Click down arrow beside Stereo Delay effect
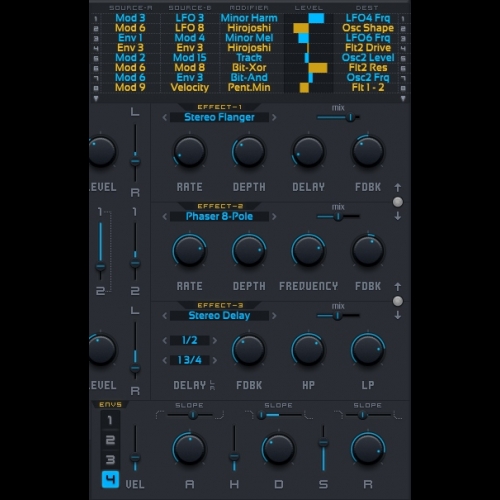This screenshot has width=500, height=500. pos(397,315)
